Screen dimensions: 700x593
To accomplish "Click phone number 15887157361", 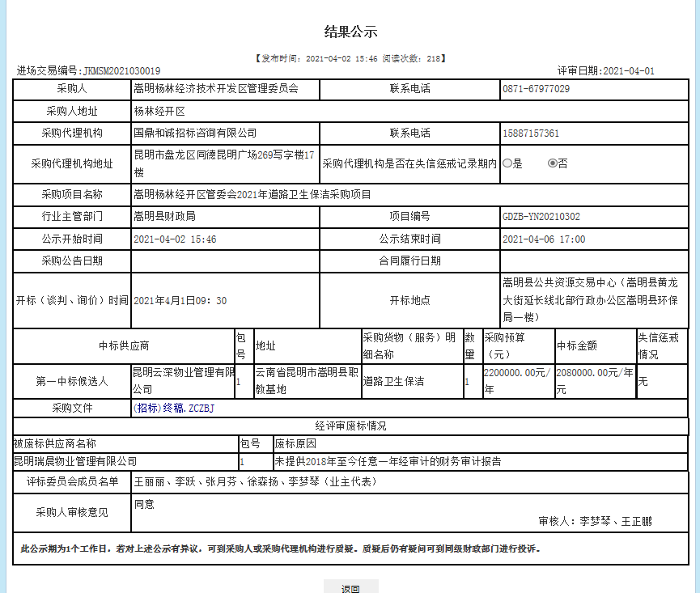I will pyautogui.click(x=531, y=133).
